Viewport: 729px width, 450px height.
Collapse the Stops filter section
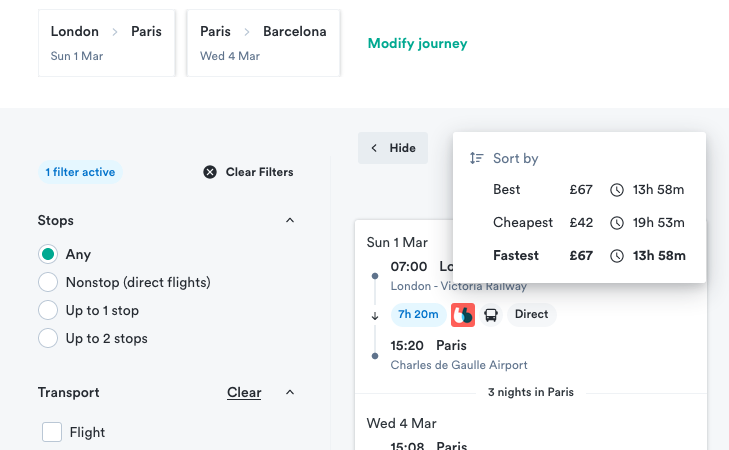coord(290,220)
